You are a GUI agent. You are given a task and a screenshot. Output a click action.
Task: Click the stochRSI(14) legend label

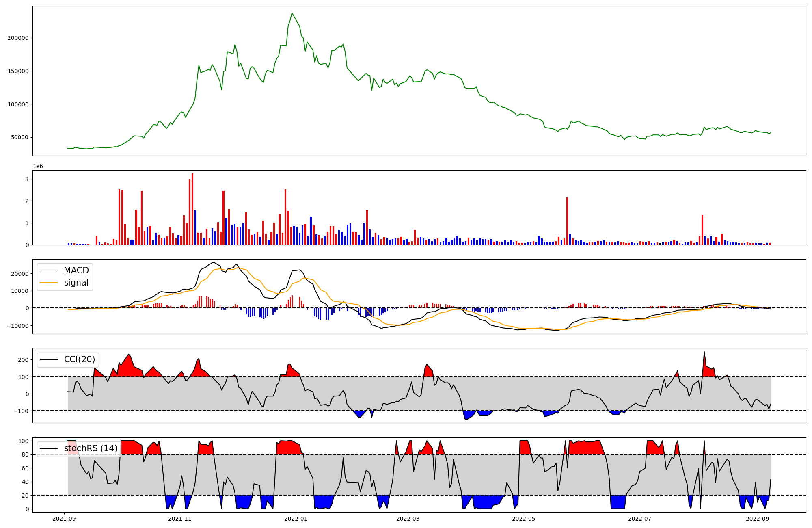[x=91, y=448]
